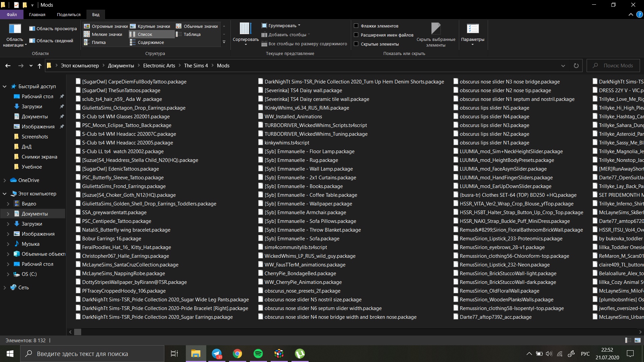Open the Параметры folder options

473,34
